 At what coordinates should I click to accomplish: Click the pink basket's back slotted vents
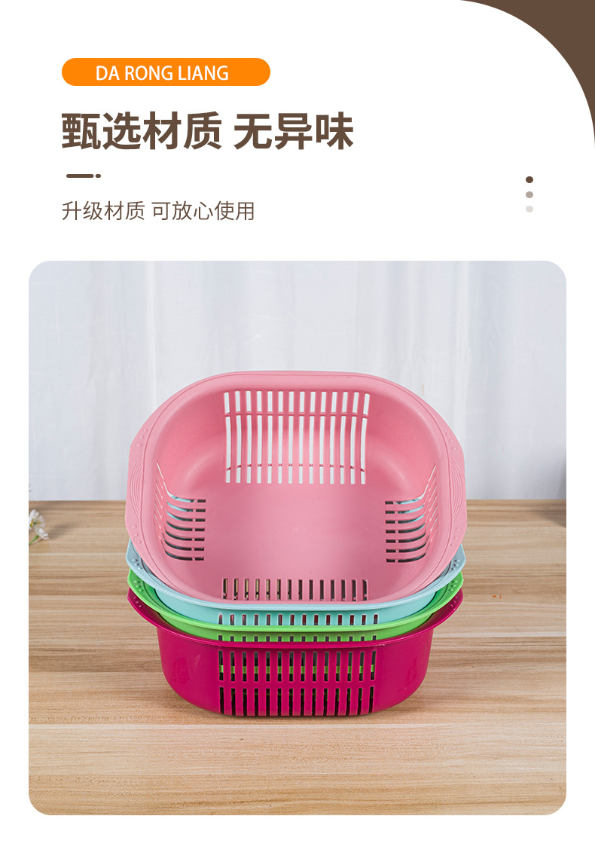(x=296, y=437)
